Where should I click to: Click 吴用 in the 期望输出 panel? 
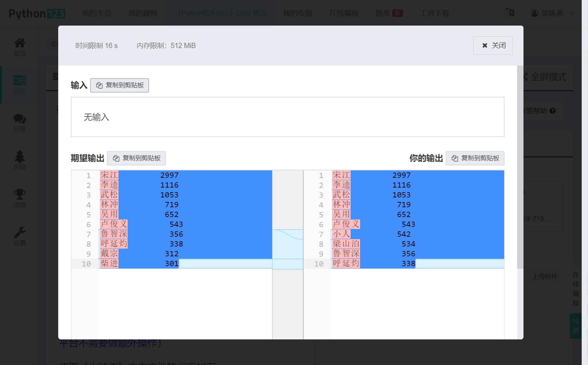click(x=109, y=214)
